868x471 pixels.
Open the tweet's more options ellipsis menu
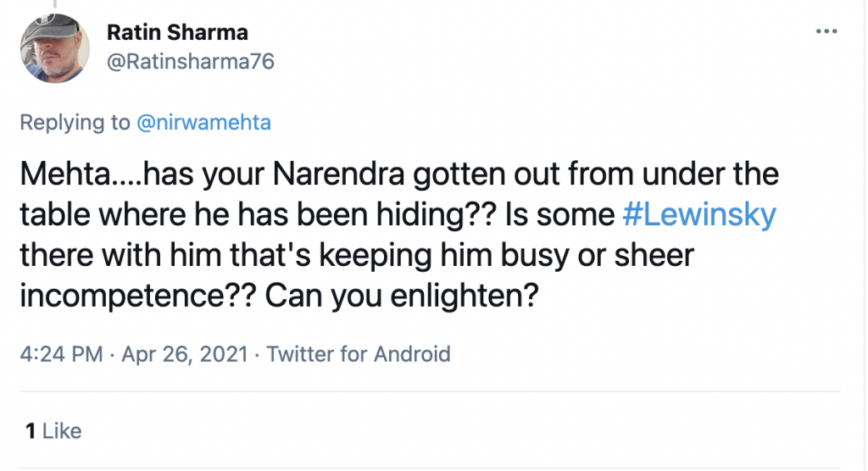click(x=826, y=31)
